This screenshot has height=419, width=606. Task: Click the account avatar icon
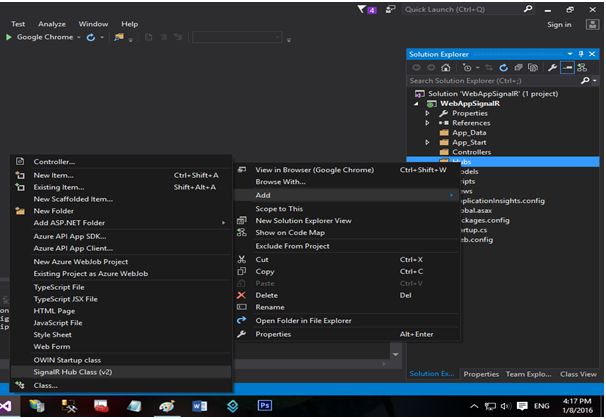point(592,25)
